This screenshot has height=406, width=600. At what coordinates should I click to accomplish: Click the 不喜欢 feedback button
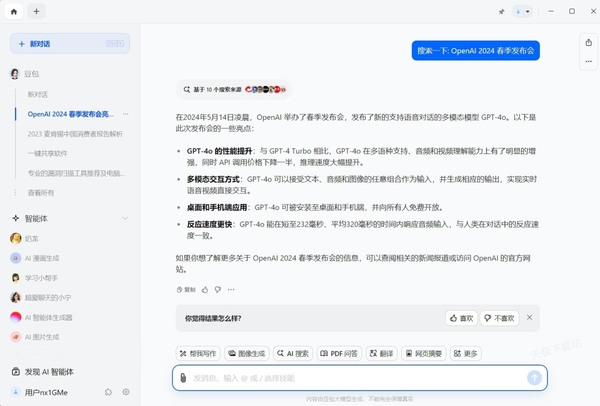pyautogui.click(x=500, y=318)
